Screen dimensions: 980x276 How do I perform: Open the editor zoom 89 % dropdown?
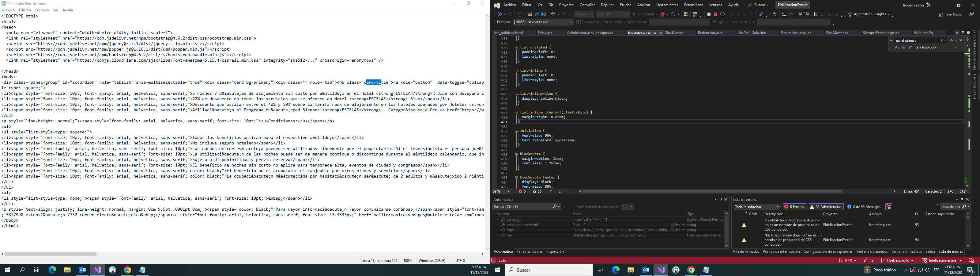501,191
